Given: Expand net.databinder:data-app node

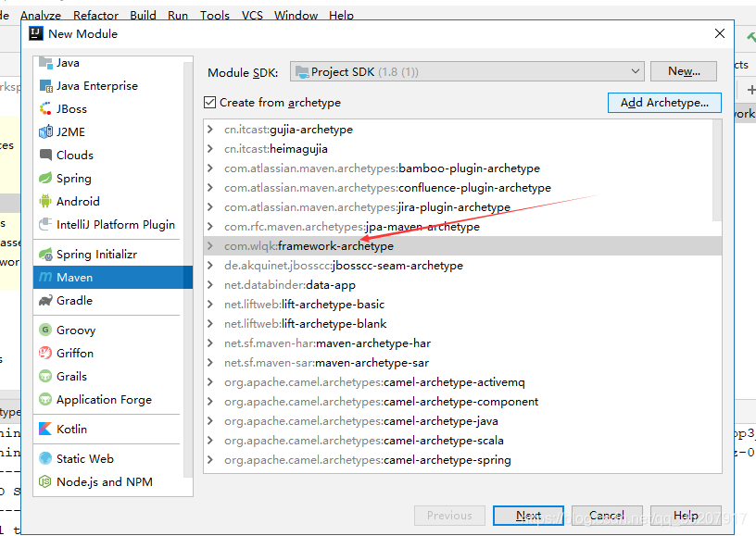Looking at the screenshot, I should pyautogui.click(x=210, y=284).
